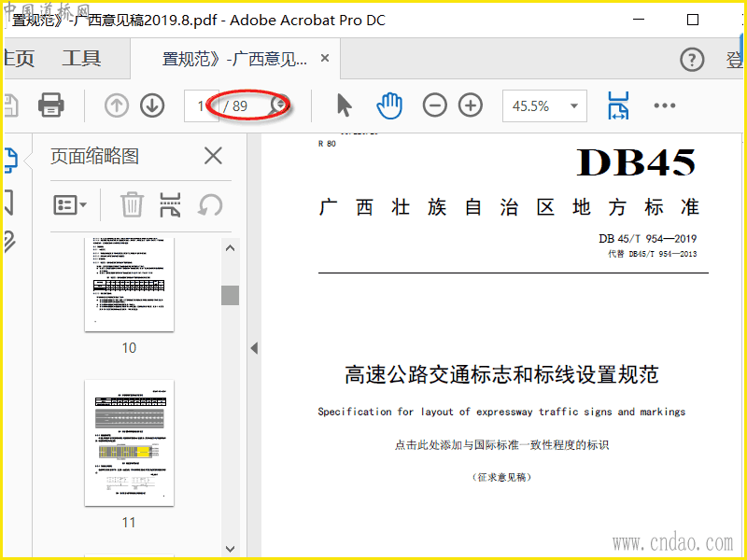Click the 广西壮族自治区地方标准 heading
This screenshot has width=747, height=560.
click(509, 207)
